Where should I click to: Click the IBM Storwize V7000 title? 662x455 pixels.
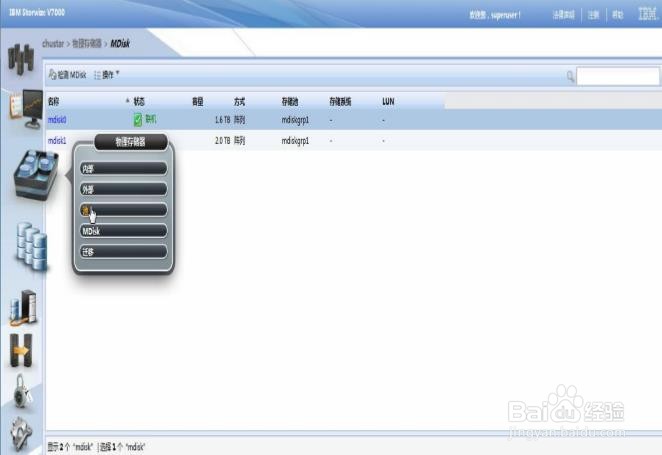[x=37, y=13]
